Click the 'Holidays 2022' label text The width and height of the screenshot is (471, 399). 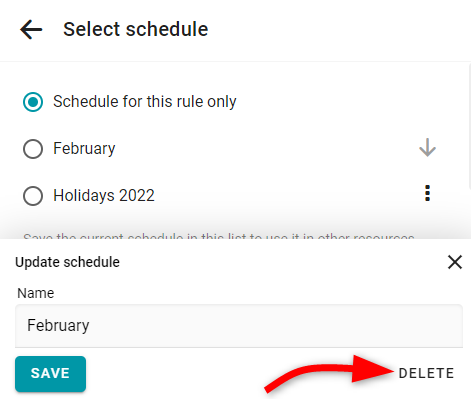tap(104, 195)
